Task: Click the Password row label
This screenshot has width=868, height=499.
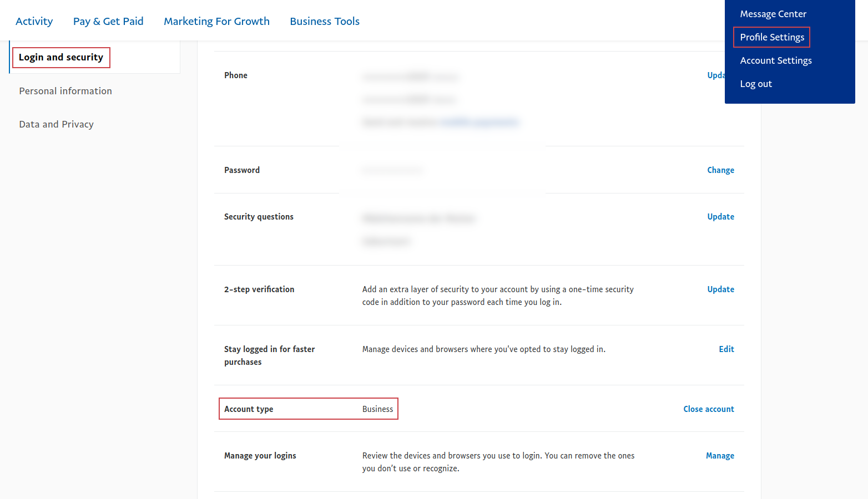Action: tap(242, 170)
